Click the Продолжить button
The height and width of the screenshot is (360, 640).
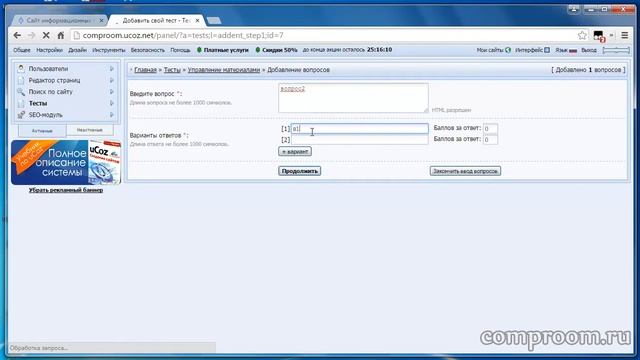pyautogui.click(x=300, y=171)
